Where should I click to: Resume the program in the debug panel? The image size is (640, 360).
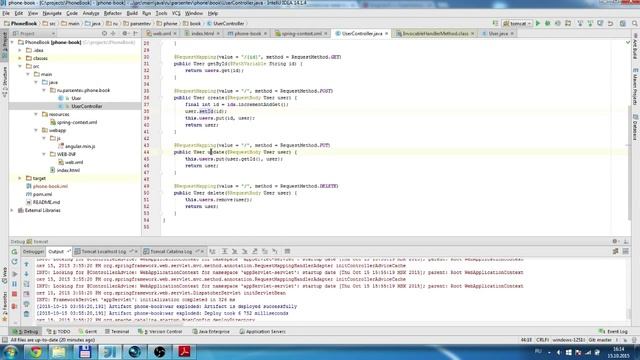tap(14, 273)
